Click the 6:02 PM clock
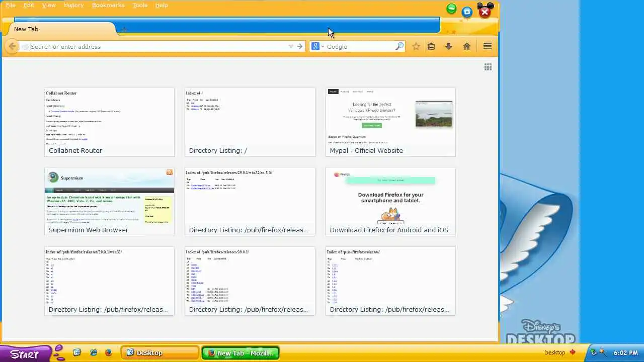 click(x=626, y=353)
